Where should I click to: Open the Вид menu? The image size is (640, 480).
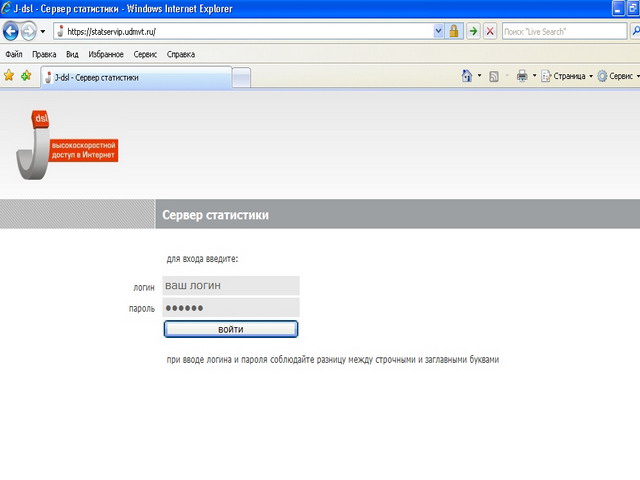(72, 54)
